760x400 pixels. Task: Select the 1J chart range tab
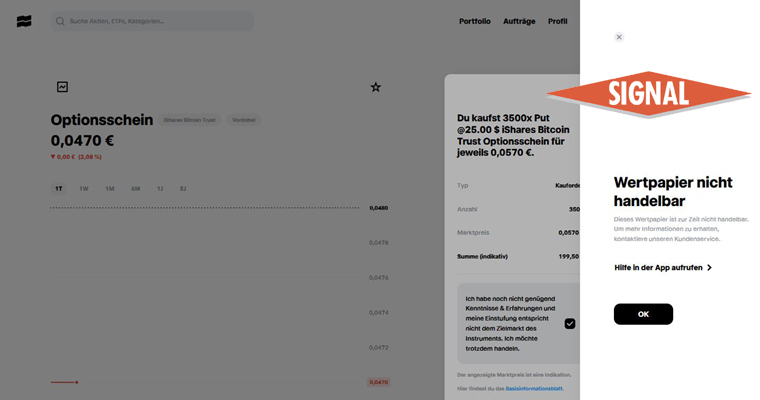[160, 189]
